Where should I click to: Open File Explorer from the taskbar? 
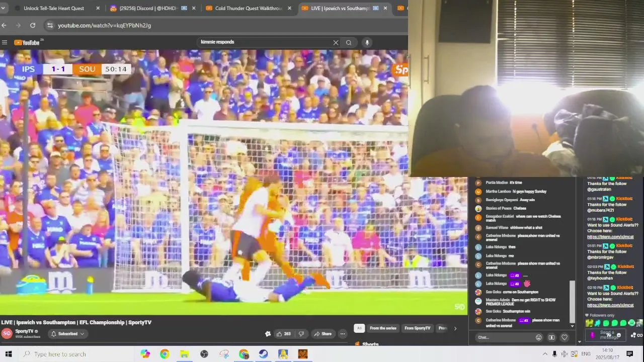tap(184, 354)
